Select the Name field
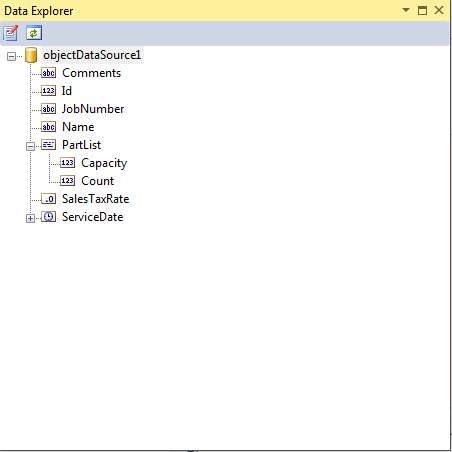Screen dimensions: 452x452 (x=78, y=127)
